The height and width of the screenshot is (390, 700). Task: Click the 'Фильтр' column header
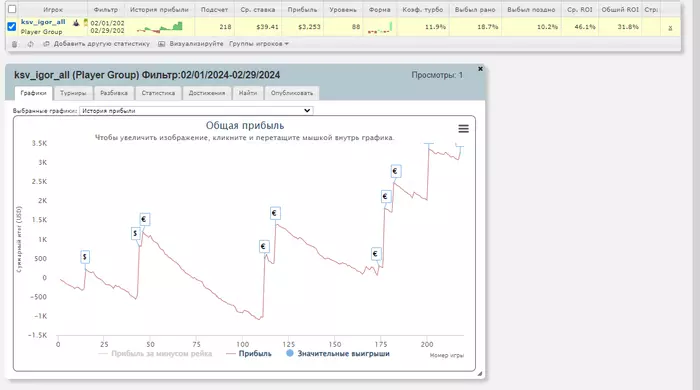(106, 9)
